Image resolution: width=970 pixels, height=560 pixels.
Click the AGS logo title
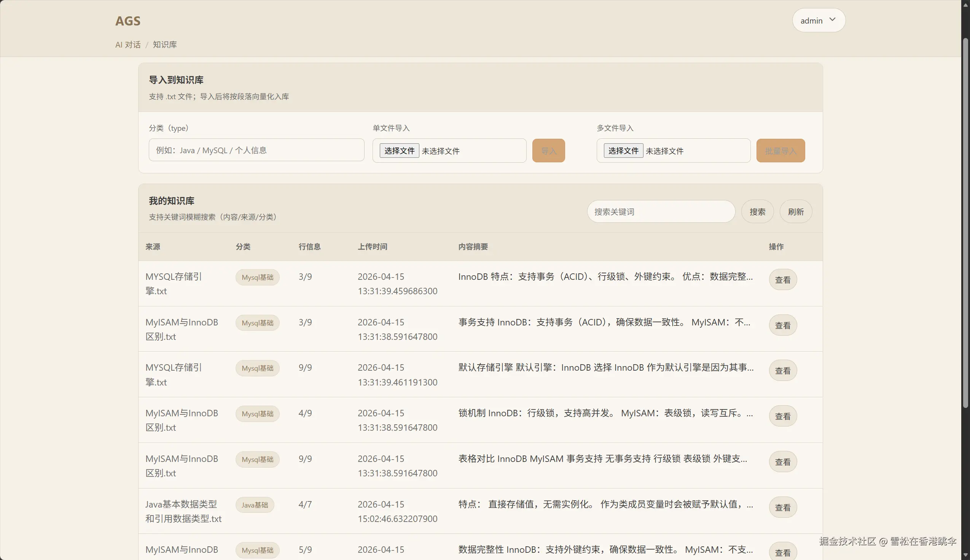[x=128, y=21]
